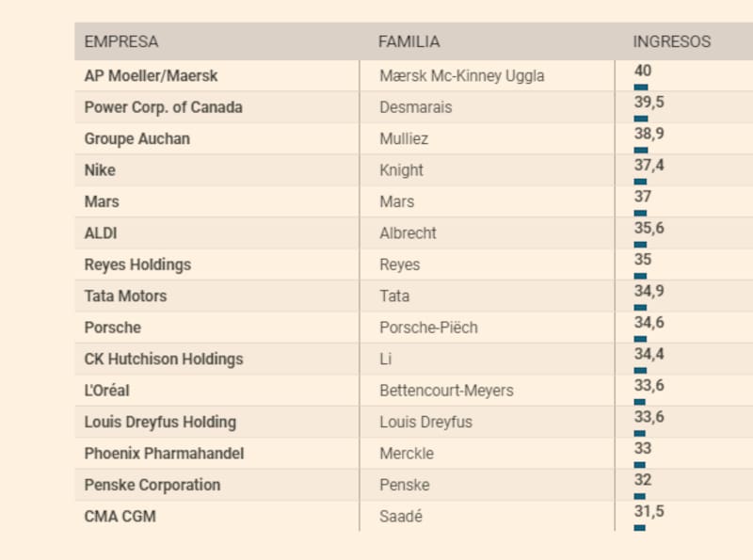Click the Penske Corporation company name

click(152, 485)
